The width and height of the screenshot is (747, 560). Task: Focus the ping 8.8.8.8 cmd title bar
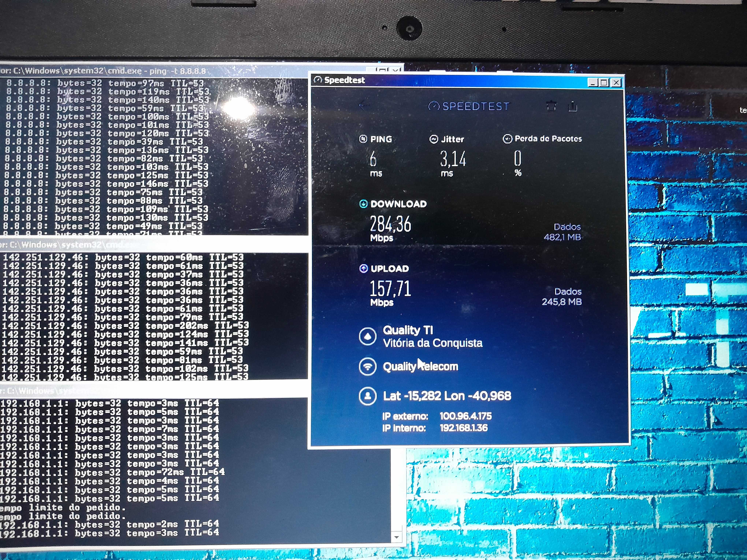[135, 71]
